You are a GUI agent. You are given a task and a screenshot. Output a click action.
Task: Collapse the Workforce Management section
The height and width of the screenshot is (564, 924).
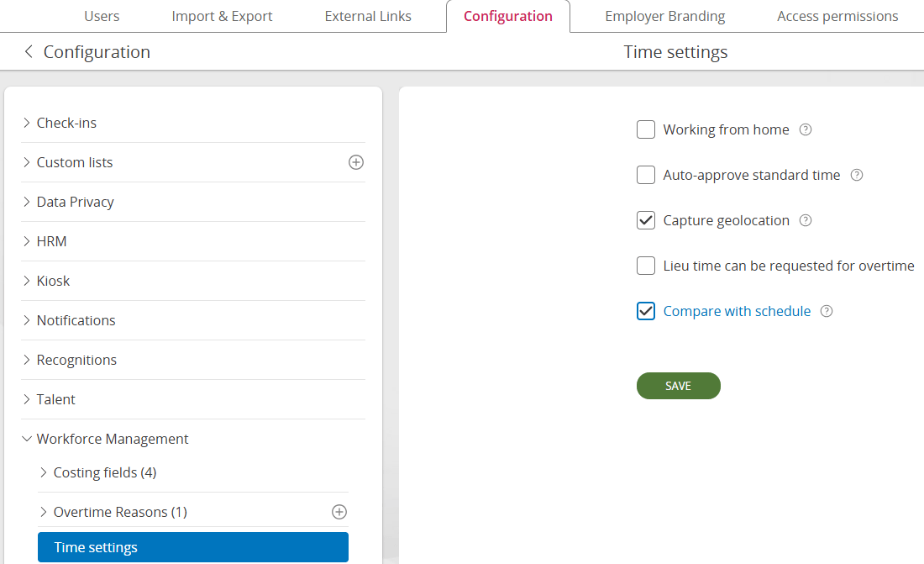[112, 439]
